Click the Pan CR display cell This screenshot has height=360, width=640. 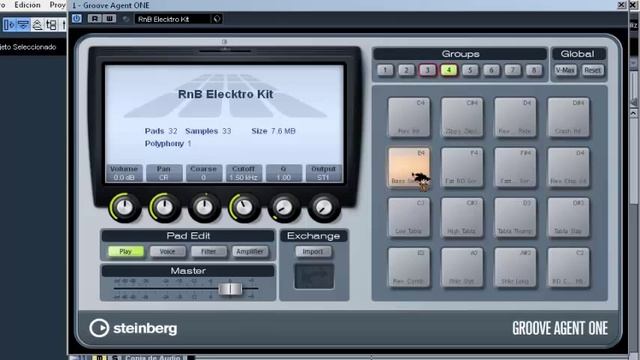[x=164, y=173]
